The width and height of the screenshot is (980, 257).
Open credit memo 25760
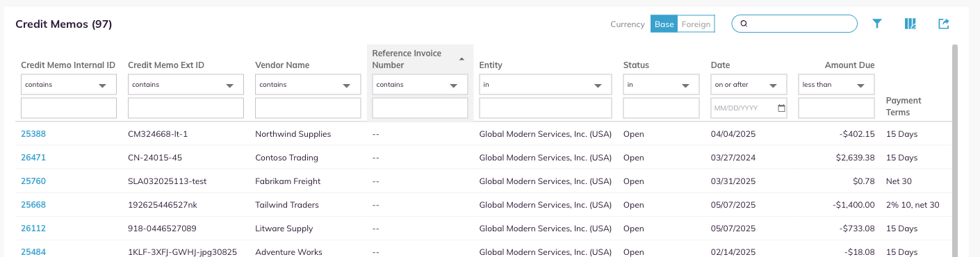coord(33,181)
